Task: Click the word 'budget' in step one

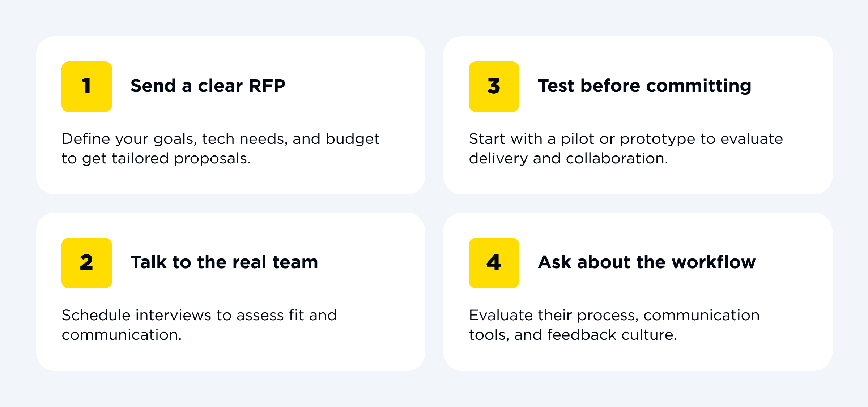Action: 352,139
